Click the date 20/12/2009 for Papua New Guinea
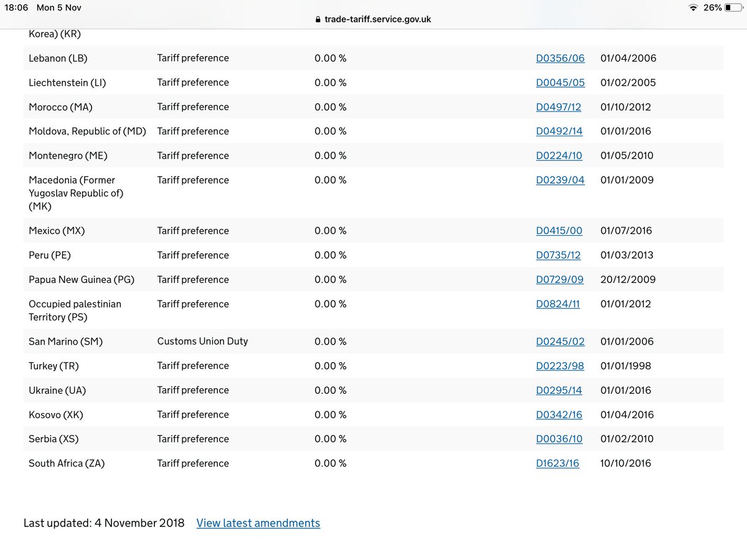The image size is (747, 560). click(x=628, y=279)
